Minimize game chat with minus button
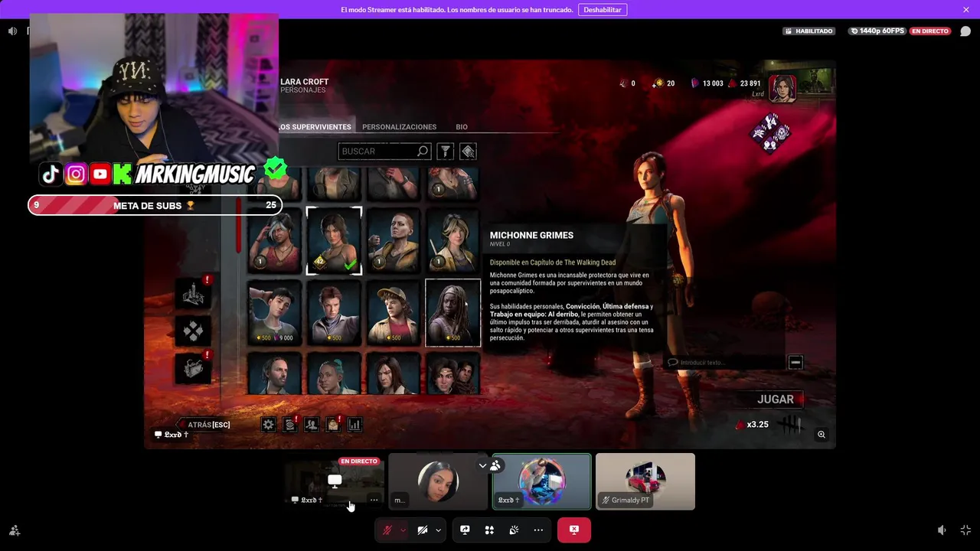 [x=795, y=362]
